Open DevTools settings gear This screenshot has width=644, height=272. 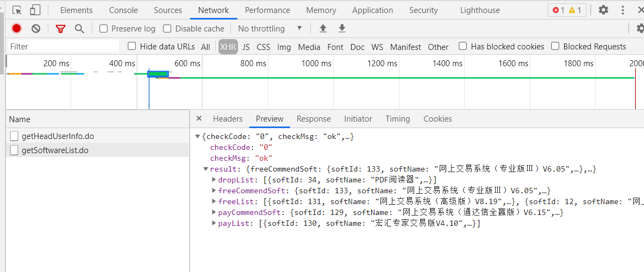click(x=603, y=10)
